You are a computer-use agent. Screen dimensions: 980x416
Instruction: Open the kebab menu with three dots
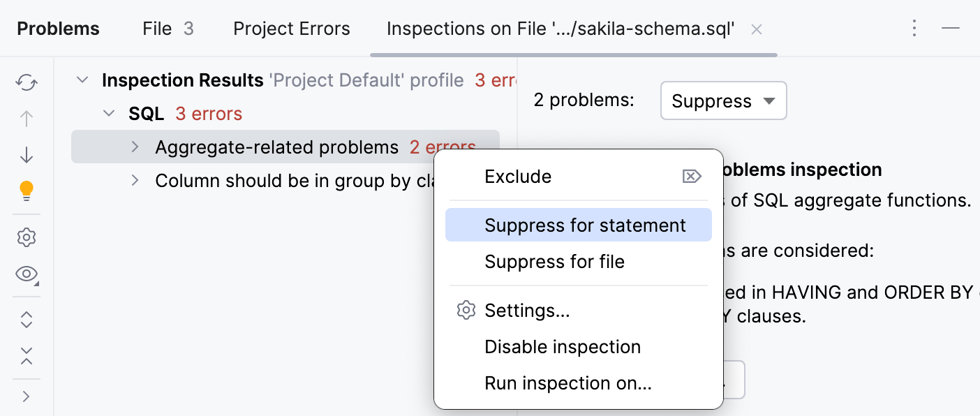914,28
